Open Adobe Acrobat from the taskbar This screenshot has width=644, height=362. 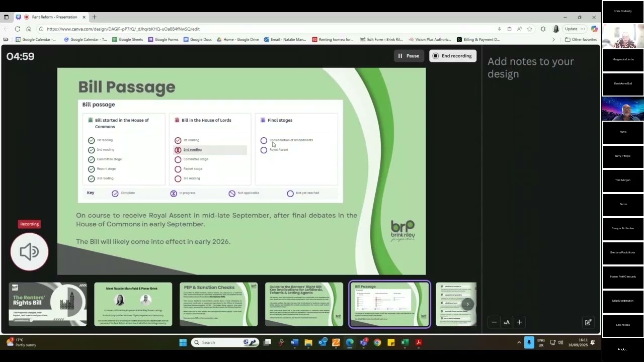pos(418,342)
